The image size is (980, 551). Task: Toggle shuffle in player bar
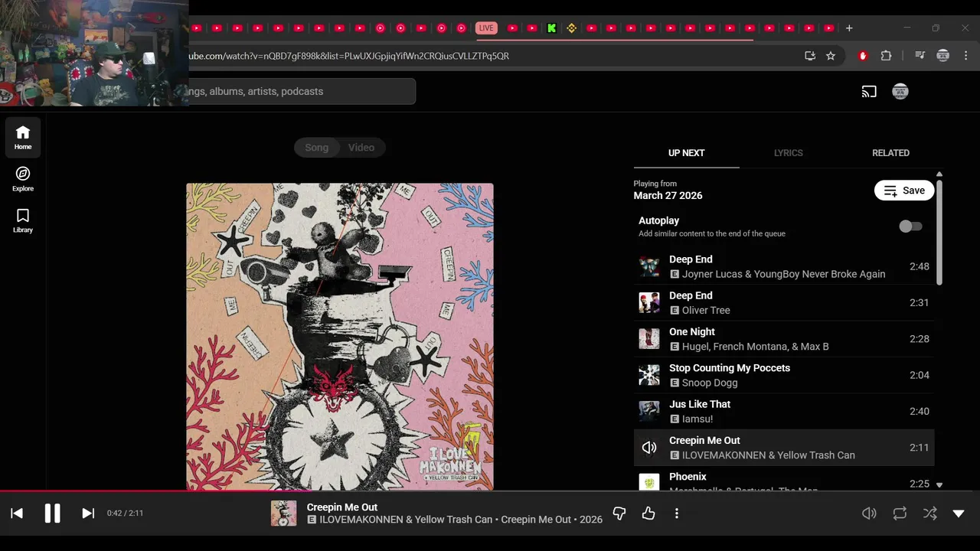tap(929, 514)
